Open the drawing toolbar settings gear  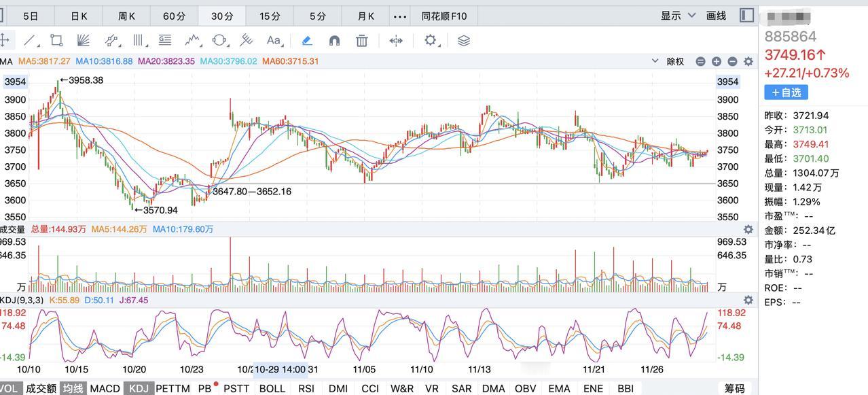pos(430,41)
